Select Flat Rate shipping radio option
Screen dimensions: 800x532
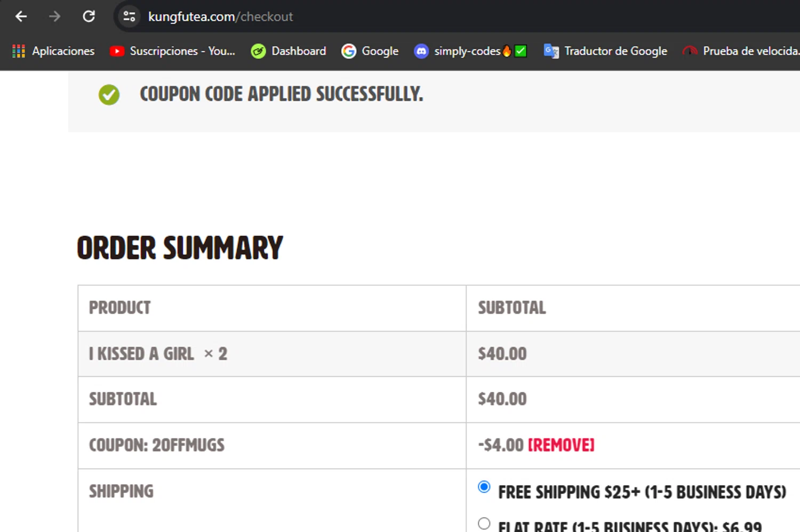tap(484, 523)
